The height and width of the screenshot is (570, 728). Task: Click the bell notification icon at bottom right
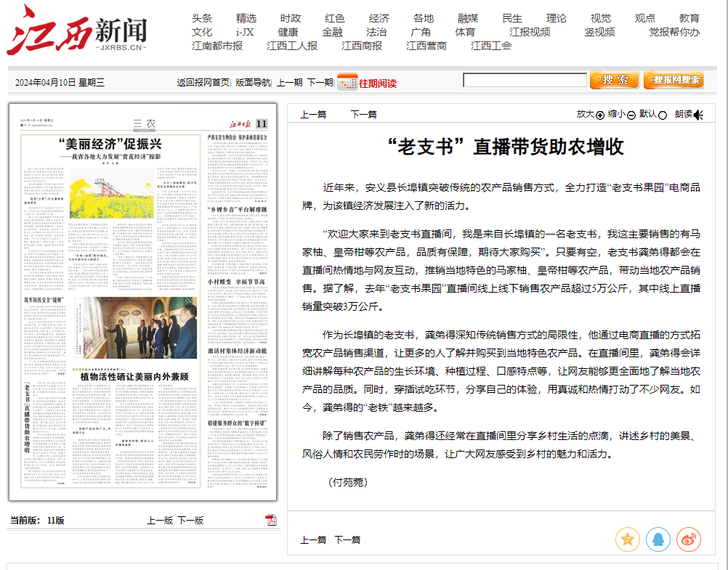pos(658,540)
